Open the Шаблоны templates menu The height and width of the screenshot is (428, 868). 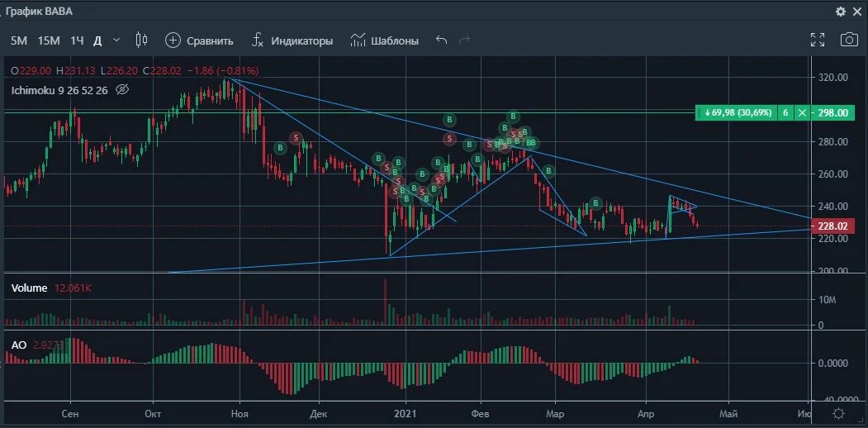[384, 40]
